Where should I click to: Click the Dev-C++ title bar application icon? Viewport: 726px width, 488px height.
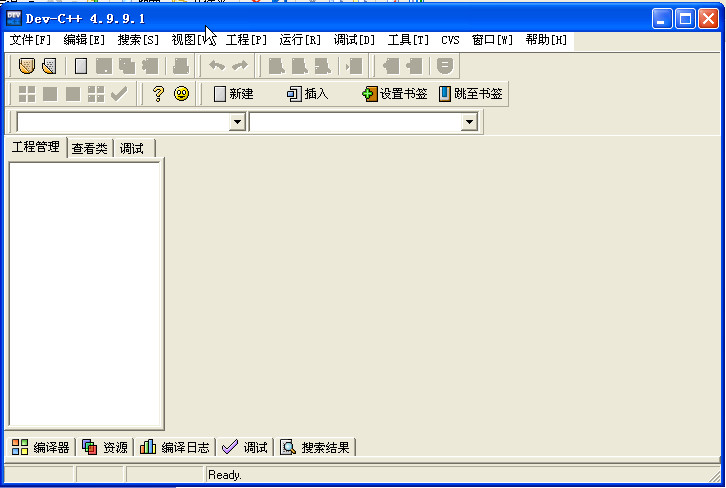[14, 18]
